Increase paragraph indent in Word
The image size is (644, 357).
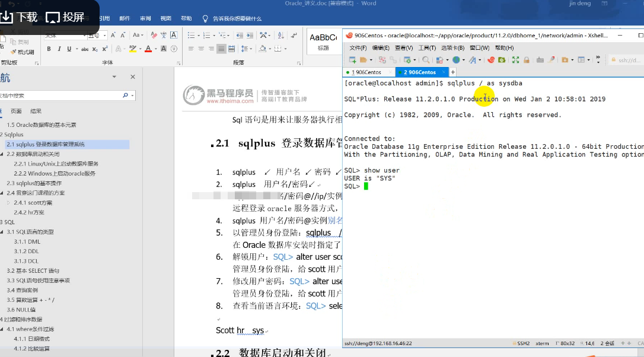250,36
